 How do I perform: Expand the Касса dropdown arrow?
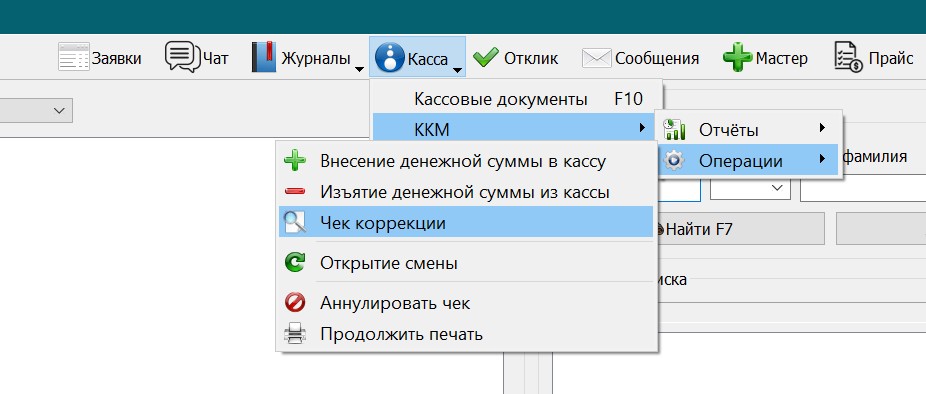[x=457, y=70]
